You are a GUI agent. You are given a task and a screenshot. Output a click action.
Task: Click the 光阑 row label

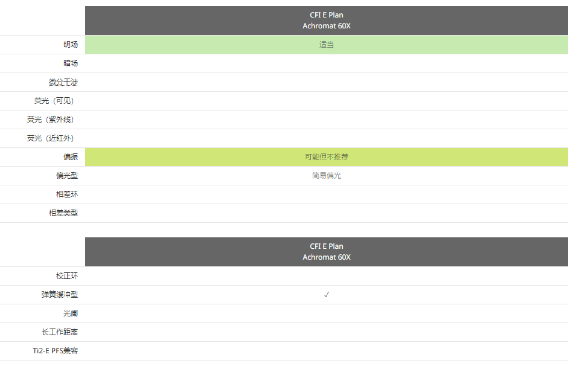point(71,313)
